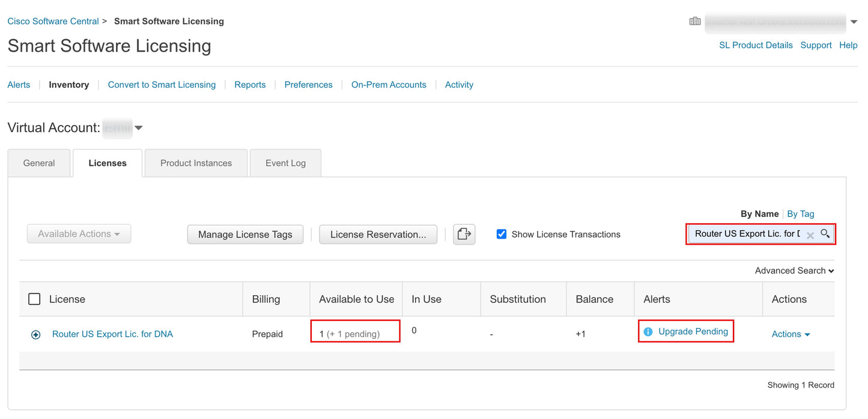This screenshot has height=419, width=868.
Task: Select all licenses via the header checkbox
Action: click(x=34, y=298)
